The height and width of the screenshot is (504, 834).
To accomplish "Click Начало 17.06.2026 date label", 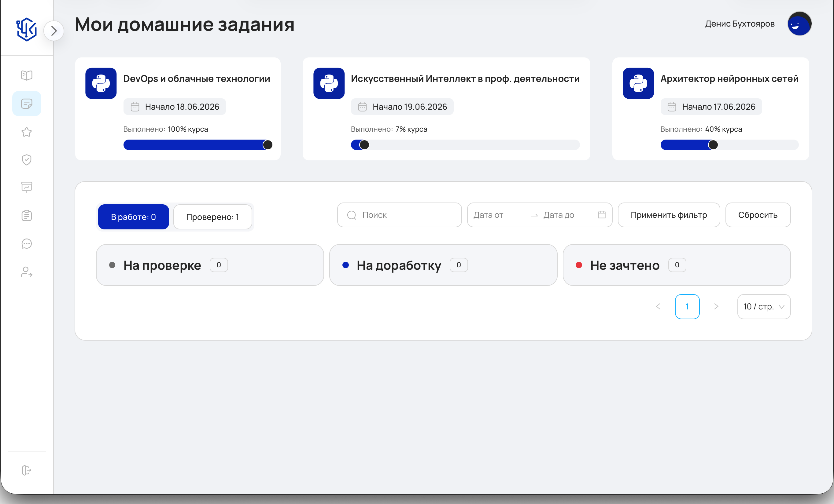I will click(x=718, y=107).
